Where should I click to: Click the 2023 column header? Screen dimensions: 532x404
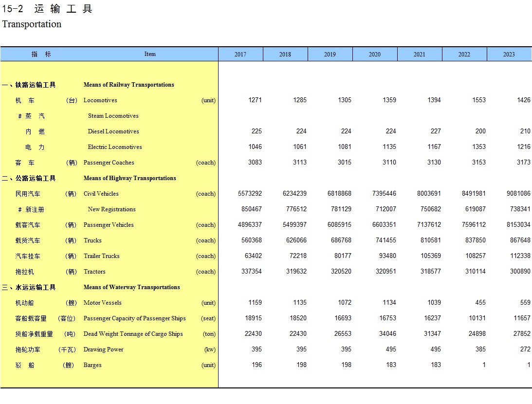point(509,55)
